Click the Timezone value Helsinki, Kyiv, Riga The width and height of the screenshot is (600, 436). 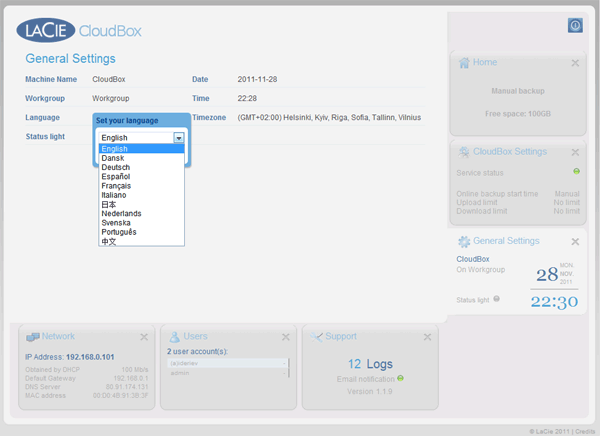(x=329, y=118)
